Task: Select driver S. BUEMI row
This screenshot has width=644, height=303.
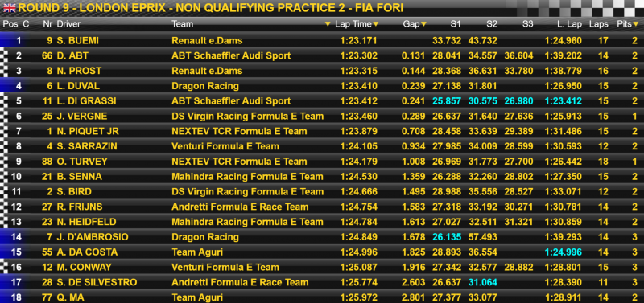Action: (x=322, y=41)
